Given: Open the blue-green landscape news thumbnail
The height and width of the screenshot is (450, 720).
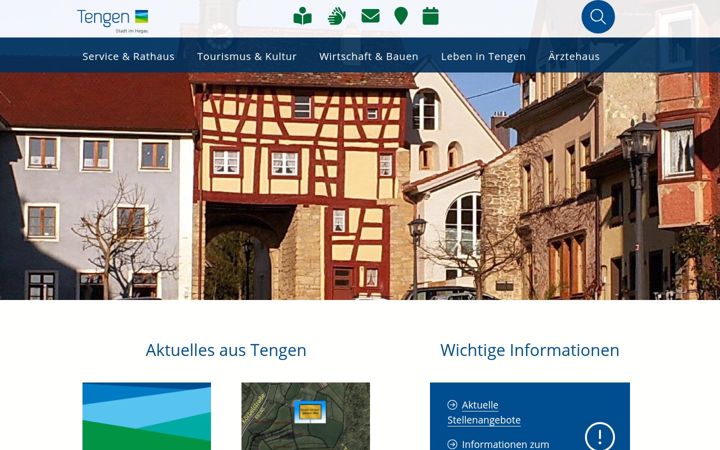Looking at the screenshot, I should 147,416.
